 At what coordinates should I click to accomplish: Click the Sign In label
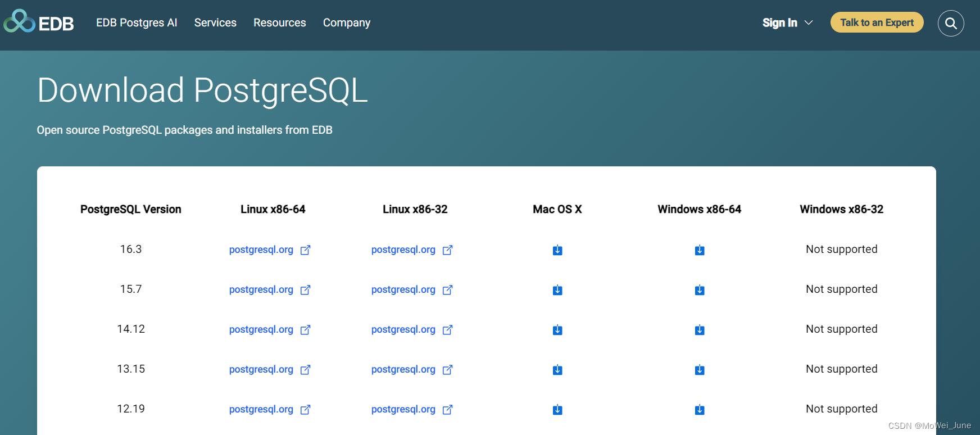click(x=780, y=22)
